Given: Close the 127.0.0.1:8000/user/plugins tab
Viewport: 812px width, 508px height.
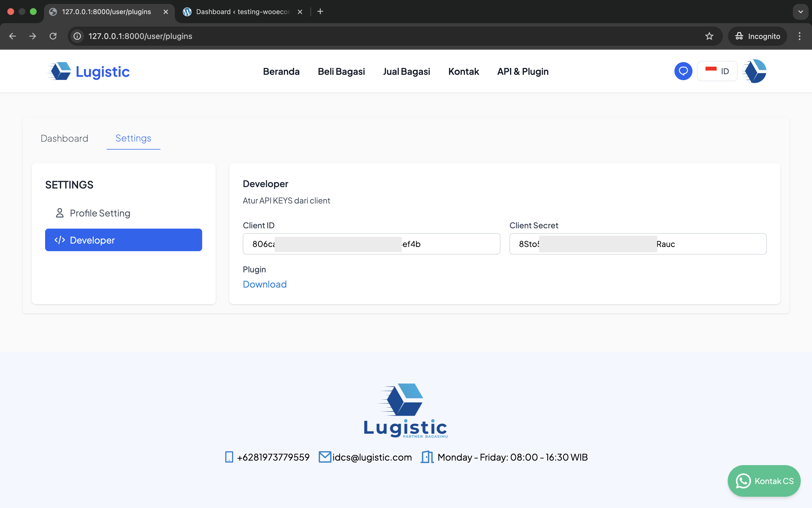Looking at the screenshot, I should (x=166, y=12).
